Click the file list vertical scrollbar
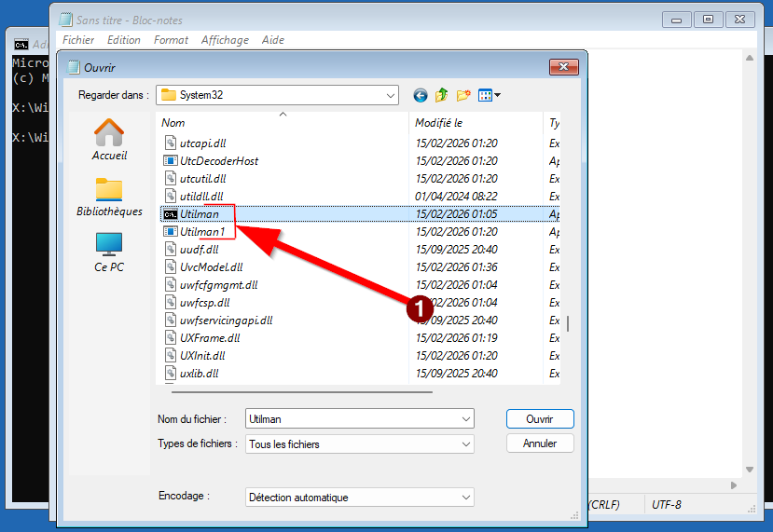Image resolution: width=773 pixels, height=532 pixels. [x=569, y=322]
